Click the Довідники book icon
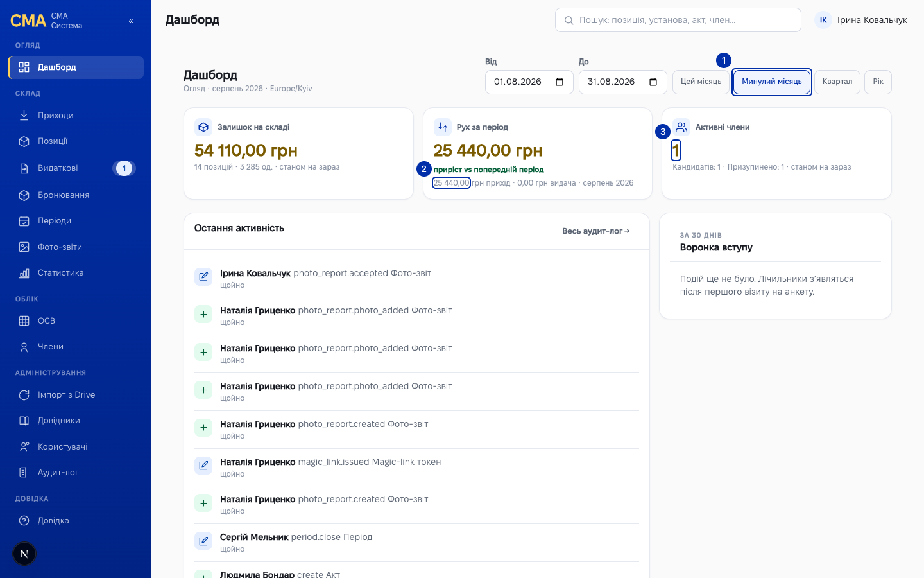 [x=24, y=421]
